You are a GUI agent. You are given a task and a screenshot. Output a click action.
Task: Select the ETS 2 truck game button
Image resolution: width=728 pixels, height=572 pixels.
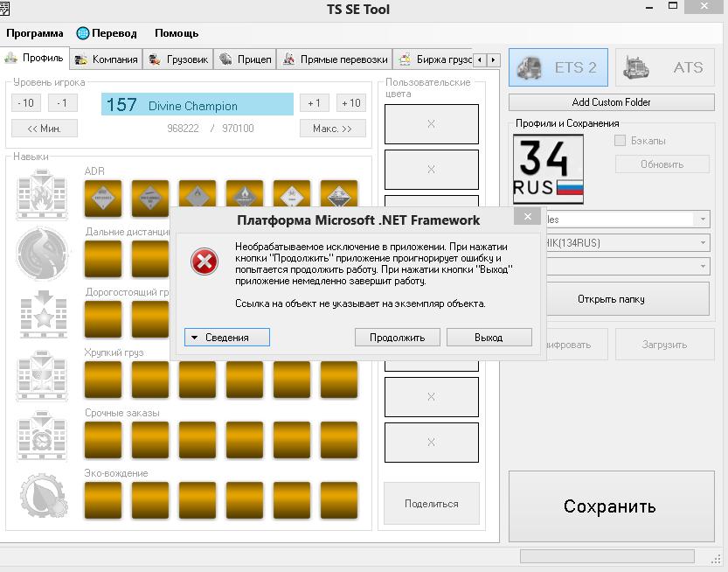(558, 67)
